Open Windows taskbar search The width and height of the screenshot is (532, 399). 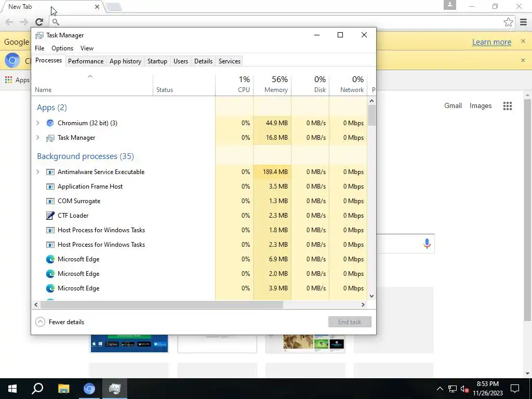(x=37, y=389)
